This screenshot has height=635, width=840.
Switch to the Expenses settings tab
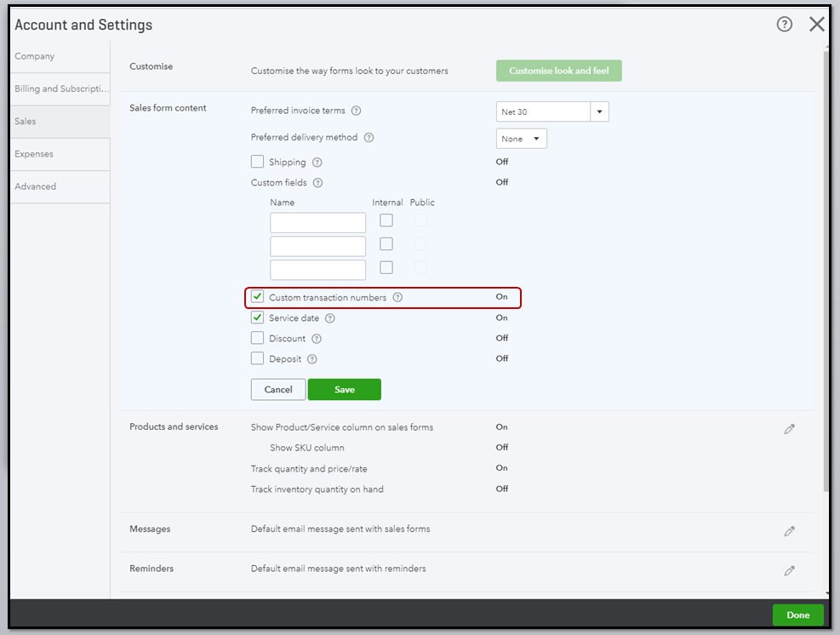coord(34,154)
